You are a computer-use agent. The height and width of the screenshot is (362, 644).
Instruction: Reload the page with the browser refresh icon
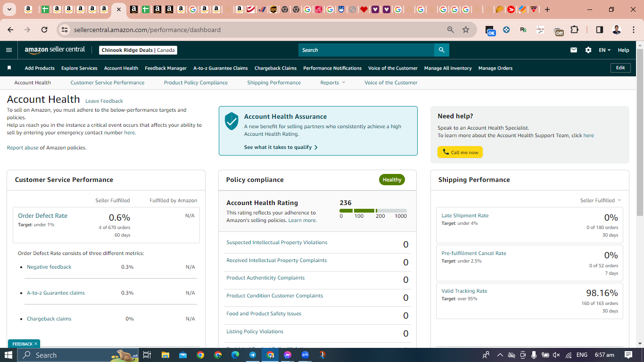[44, 30]
